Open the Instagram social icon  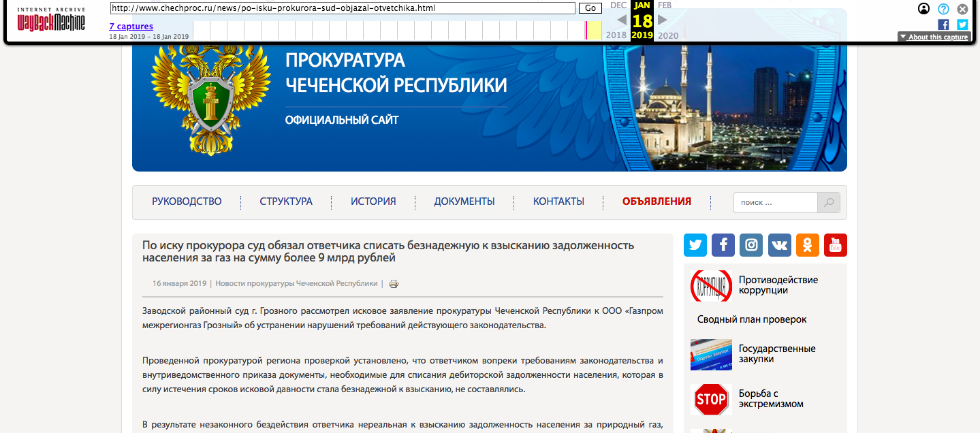[751, 245]
